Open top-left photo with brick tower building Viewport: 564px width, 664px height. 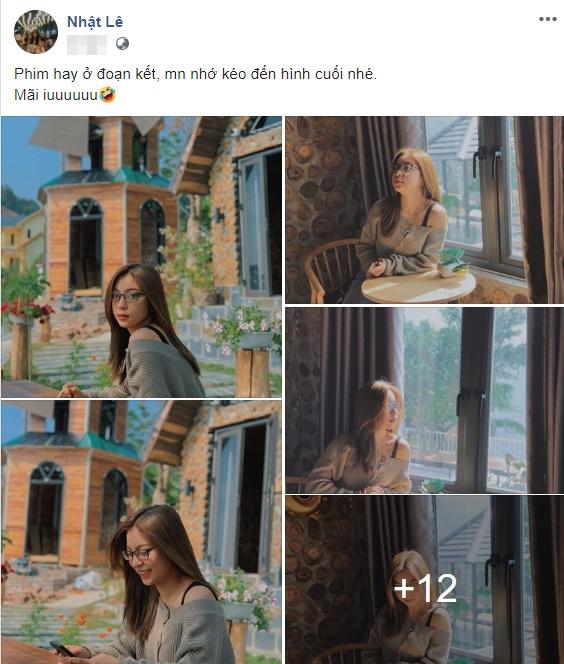[141, 257]
